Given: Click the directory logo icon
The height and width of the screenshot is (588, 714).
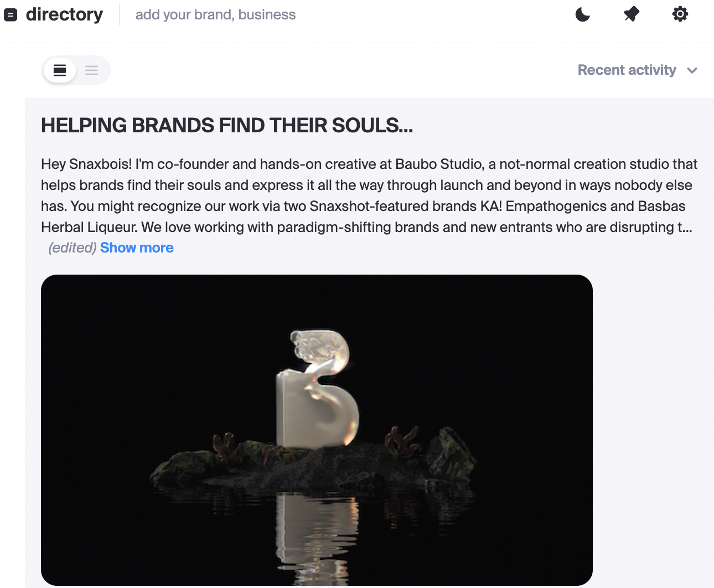Looking at the screenshot, I should point(11,15).
